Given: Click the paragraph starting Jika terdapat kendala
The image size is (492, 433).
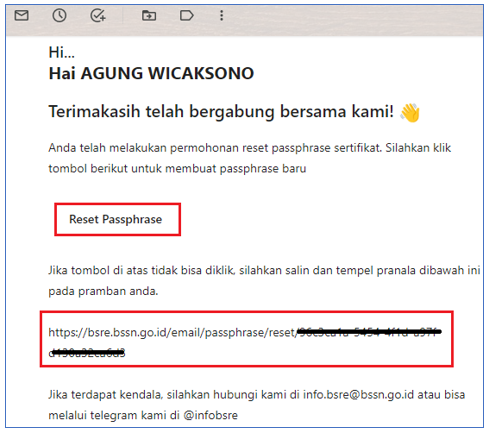Looking at the screenshot, I should [257, 405].
